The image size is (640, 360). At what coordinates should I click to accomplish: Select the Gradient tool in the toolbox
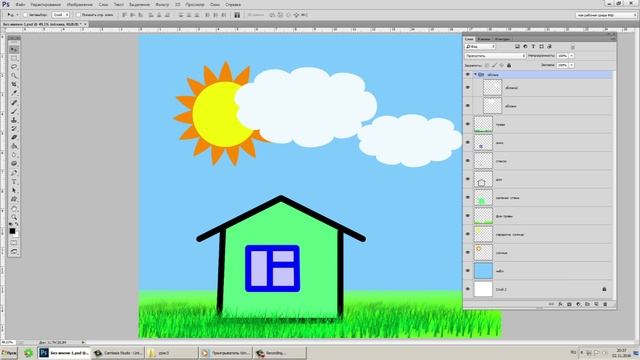[x=14, y=146]
